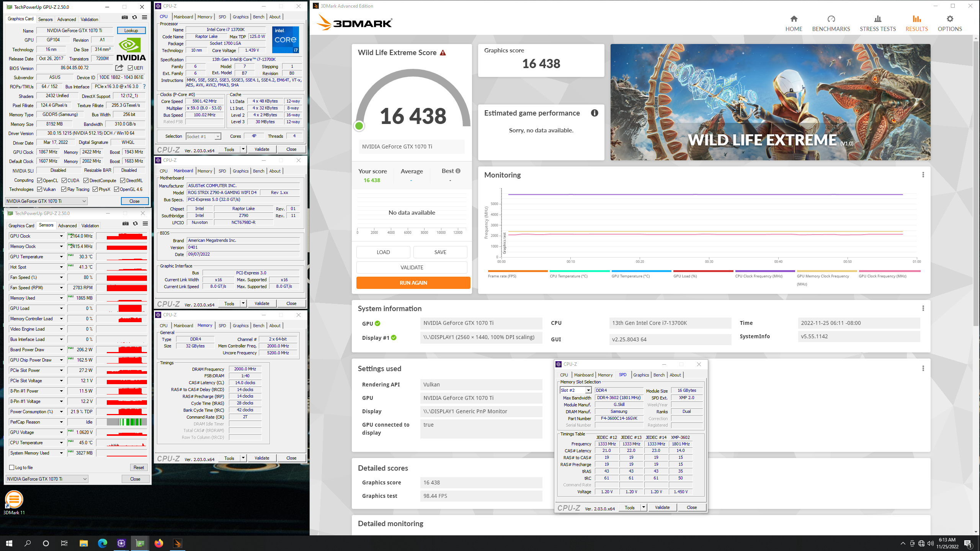Click Frame rate (FPS) orange legend swatch
Viewport: 980px width, 551px height.
518,271
